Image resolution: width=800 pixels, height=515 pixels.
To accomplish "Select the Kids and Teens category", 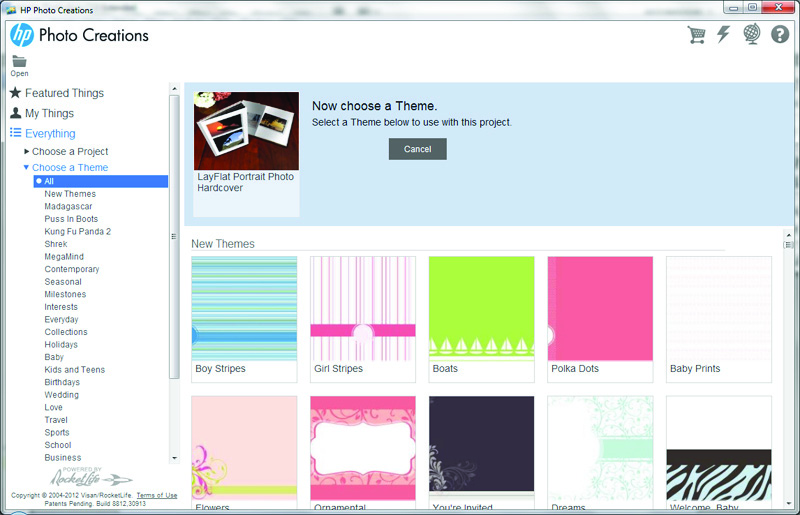I will (74, 370).
